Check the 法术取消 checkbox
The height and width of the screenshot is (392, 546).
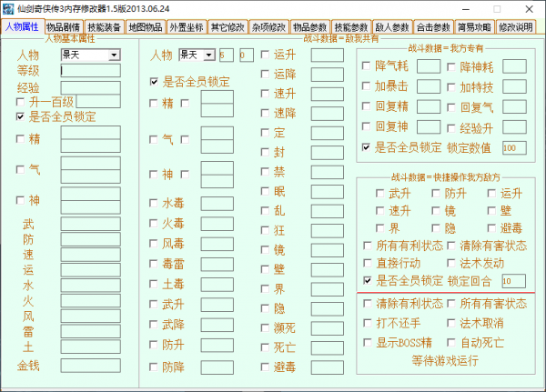pos(451,323)
